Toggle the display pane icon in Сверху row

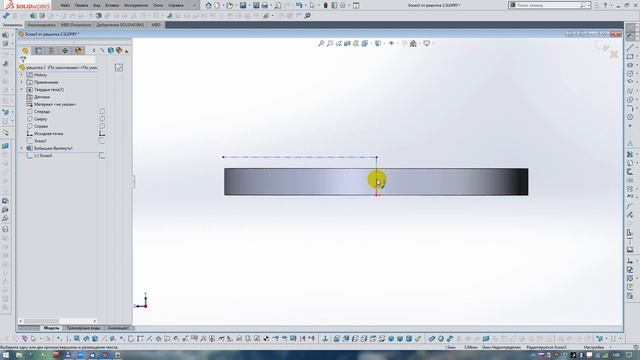[102, 119]
